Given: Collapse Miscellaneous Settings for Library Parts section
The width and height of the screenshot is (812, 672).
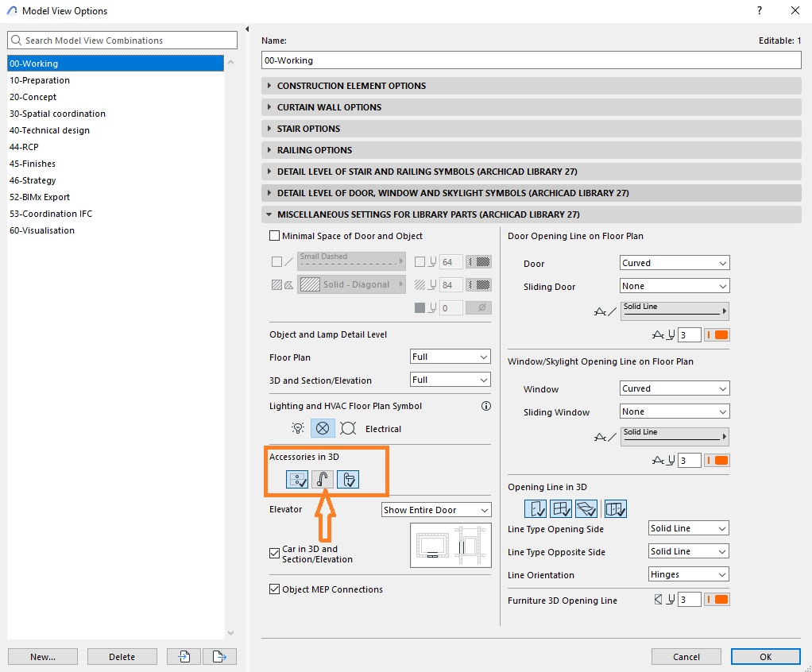Looking at the screenshot, I should click(x=532, y=214).
